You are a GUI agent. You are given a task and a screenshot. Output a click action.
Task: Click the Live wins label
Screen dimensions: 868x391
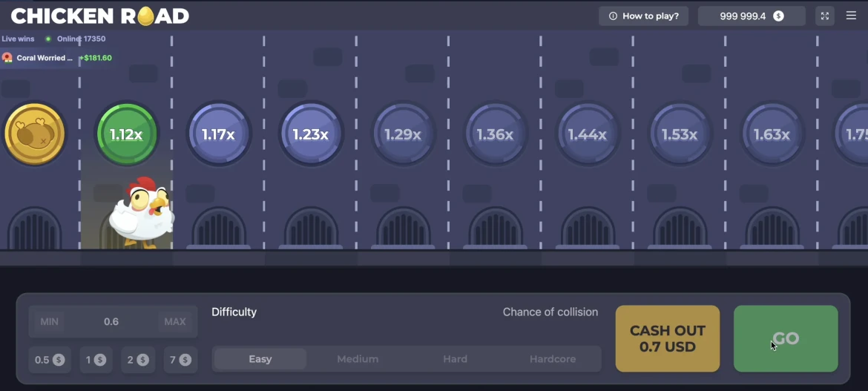pos(18,39)
